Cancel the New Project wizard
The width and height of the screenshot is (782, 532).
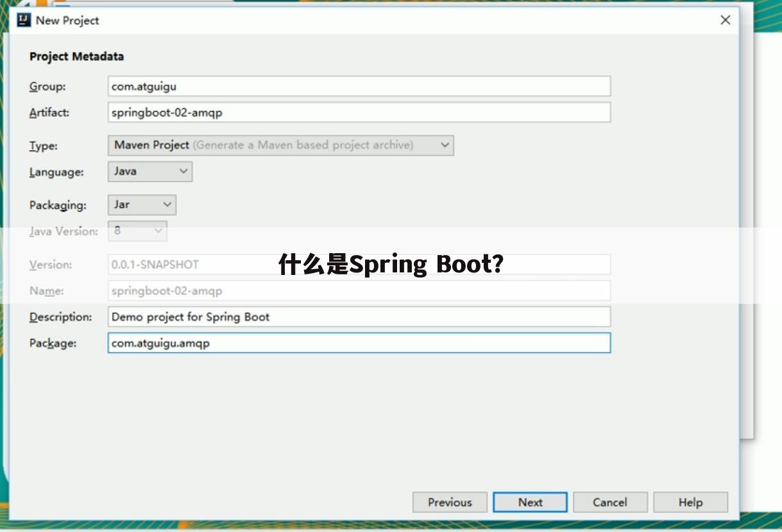point(610,503)
